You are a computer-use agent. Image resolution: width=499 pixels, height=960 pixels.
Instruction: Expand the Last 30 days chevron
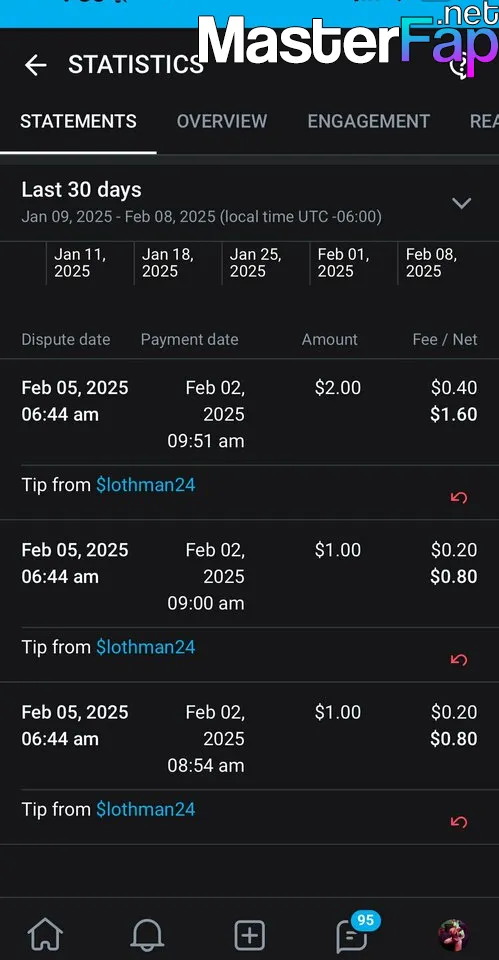coord(461,203)
